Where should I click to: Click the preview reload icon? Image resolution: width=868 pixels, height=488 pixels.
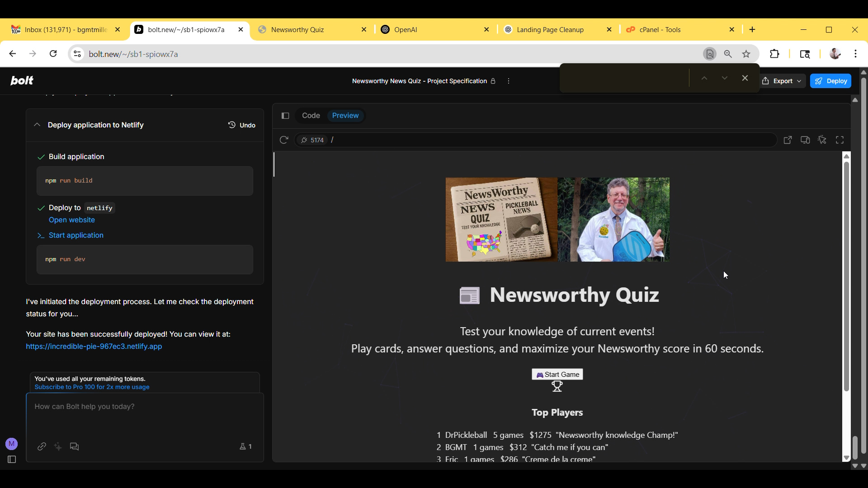coord(284,140)
